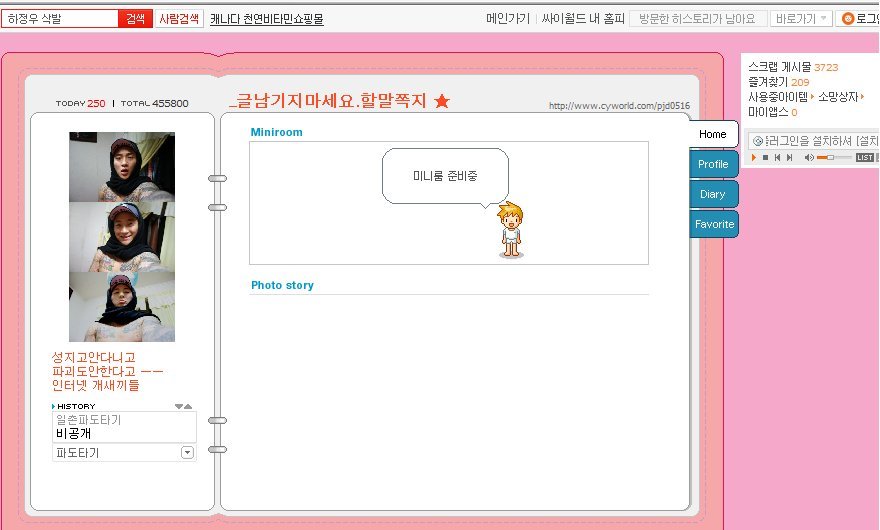Click the 미니룸 준비중 speech bubble
The image size is (880, 530).
click(x=445, y=176)
